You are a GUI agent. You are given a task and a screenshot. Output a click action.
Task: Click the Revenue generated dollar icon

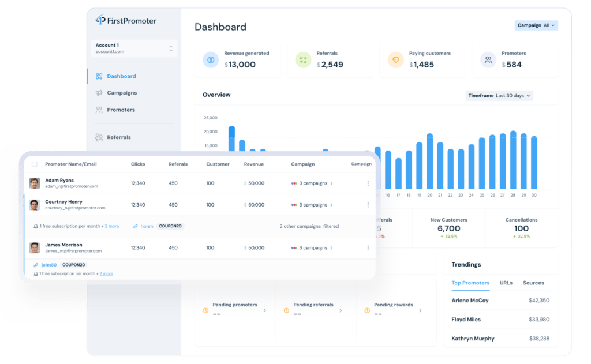pos(211,60)
